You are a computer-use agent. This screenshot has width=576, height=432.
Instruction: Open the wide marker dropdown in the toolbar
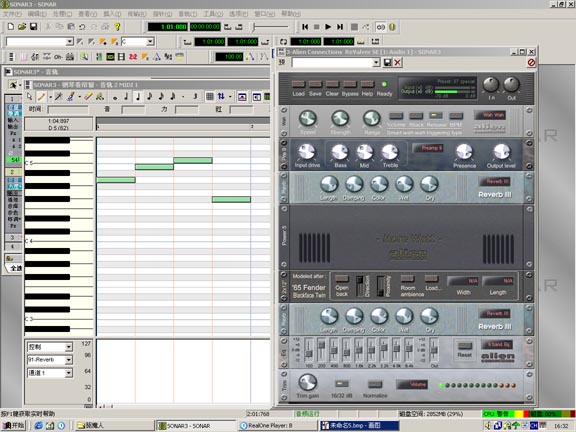[69, 42]
